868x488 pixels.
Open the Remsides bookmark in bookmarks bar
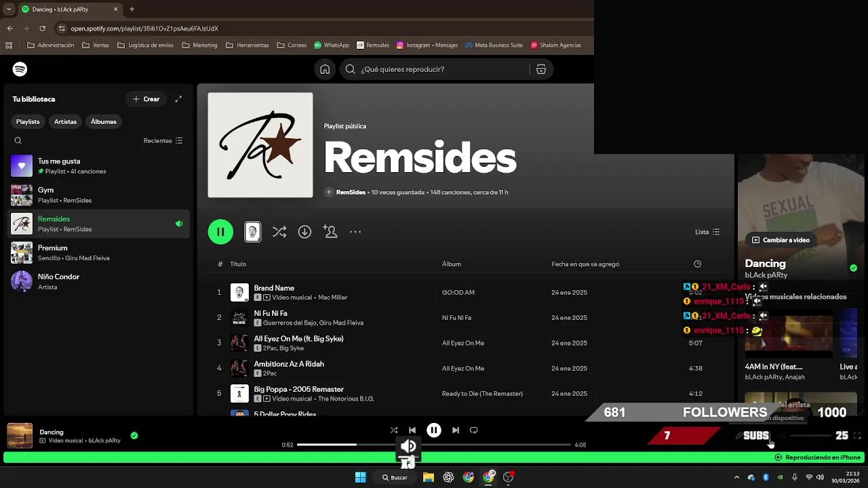(372, 45)
